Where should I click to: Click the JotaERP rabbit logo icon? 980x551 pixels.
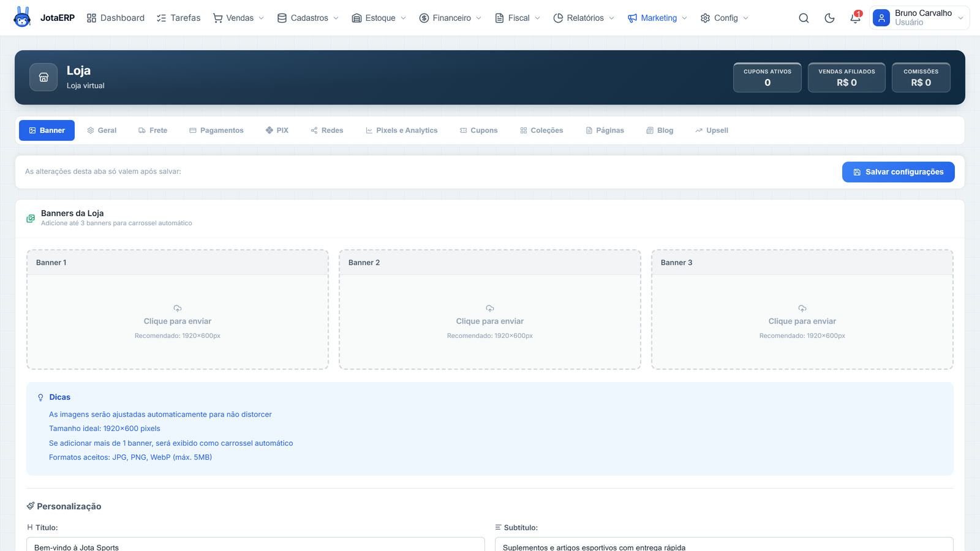point(22,17)
